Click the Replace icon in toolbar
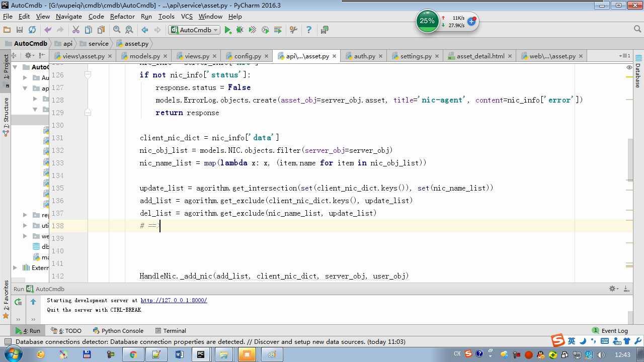This screenshot has height=362, width=644. (x=129, y=30)
